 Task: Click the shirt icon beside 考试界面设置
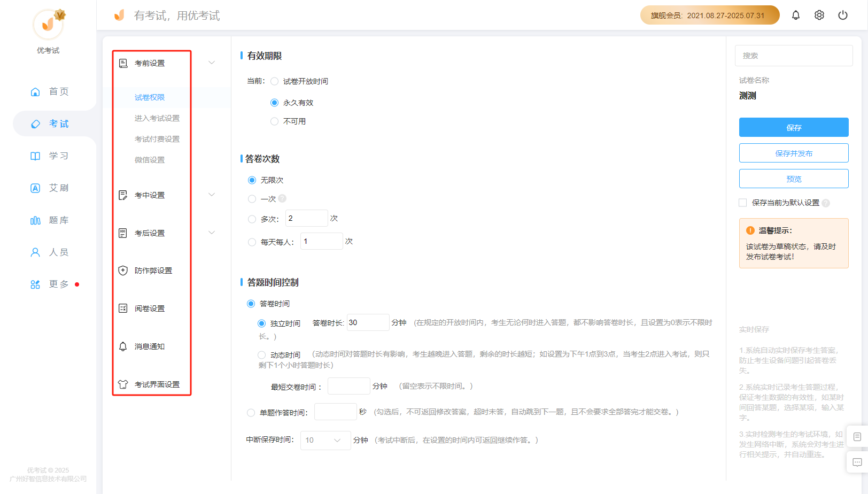[123, 384]
